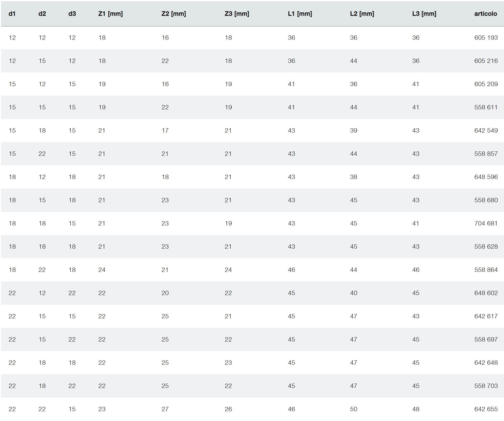Select article number 558 611
The width and height of the screenshot is (504, 421).
pyautogui.click(x=486, y=107)
